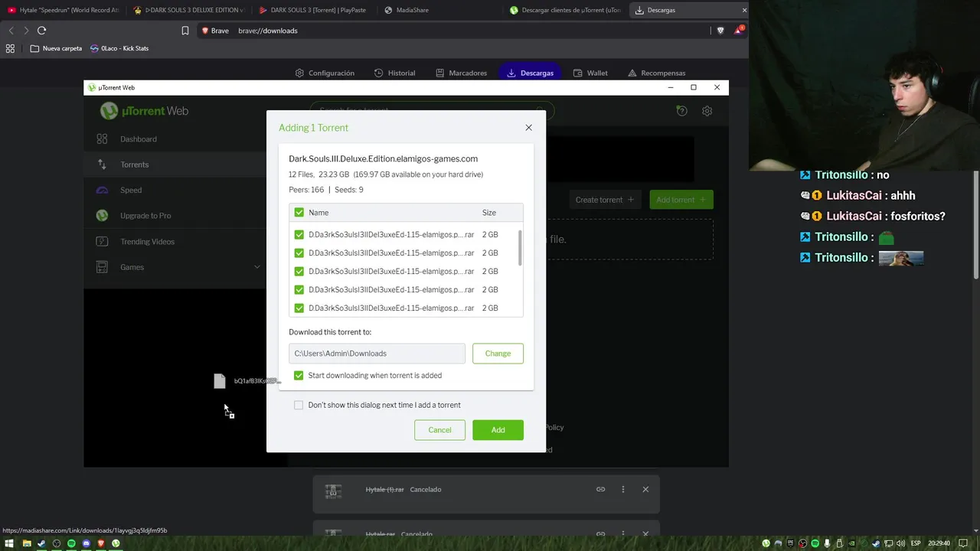Sort the file list by the Size column
This screenshot has width=980, height=551.
pos(489,213)
